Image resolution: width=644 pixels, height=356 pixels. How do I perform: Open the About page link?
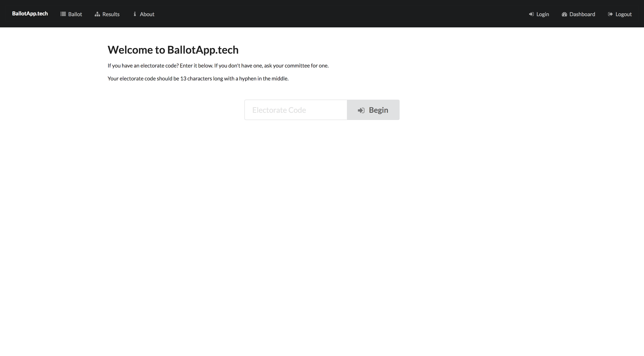coord(147,14)
